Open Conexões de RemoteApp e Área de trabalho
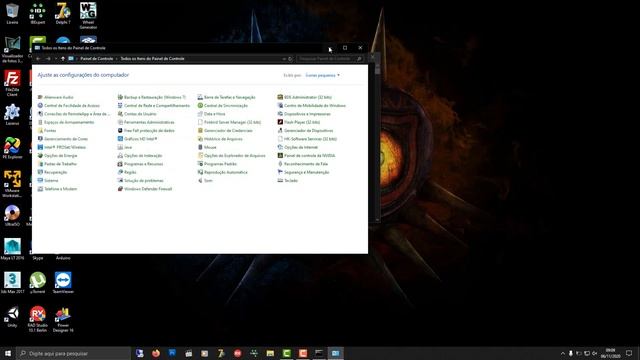Screen dimensions: 640x360 74,114
